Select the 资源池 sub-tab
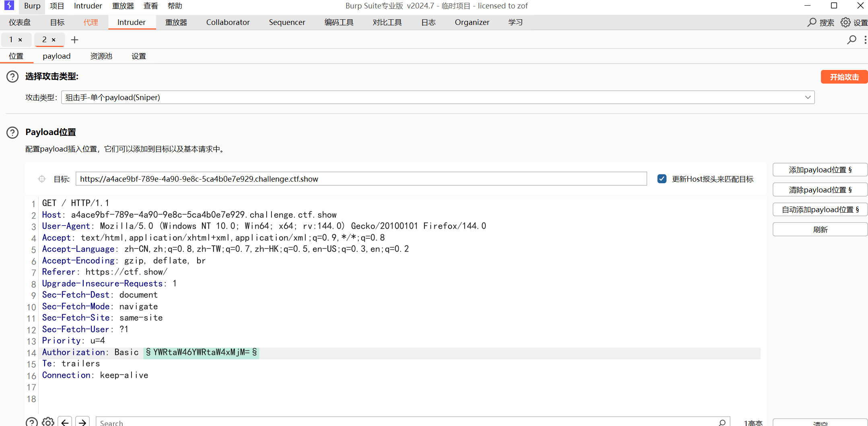 pyautogui.click(x=101, y=56)
